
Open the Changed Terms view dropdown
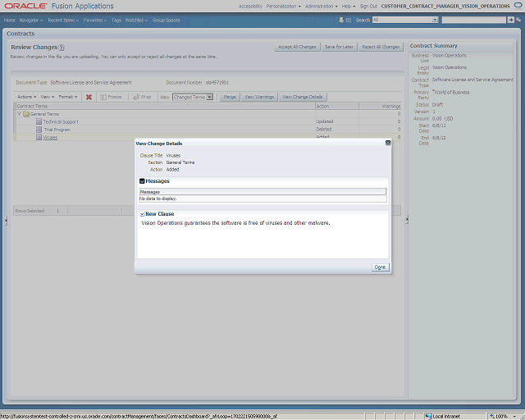coord(210,97)
